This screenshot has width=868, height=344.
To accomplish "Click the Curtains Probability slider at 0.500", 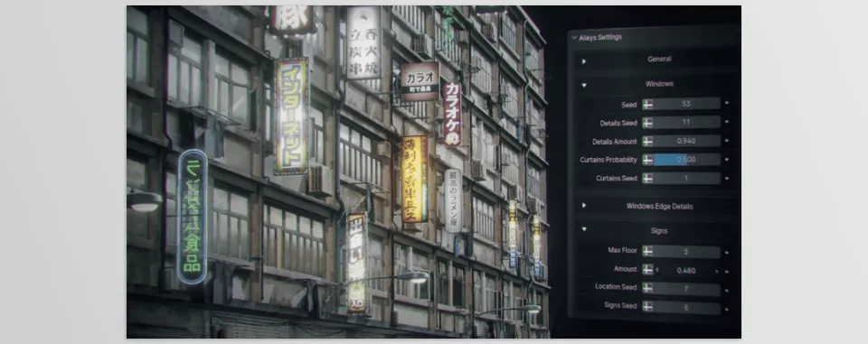I will pos(686,160).
